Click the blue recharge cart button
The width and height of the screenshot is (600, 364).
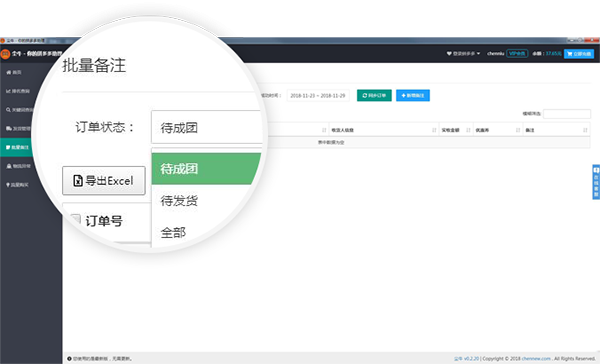(x=579, y=54)
